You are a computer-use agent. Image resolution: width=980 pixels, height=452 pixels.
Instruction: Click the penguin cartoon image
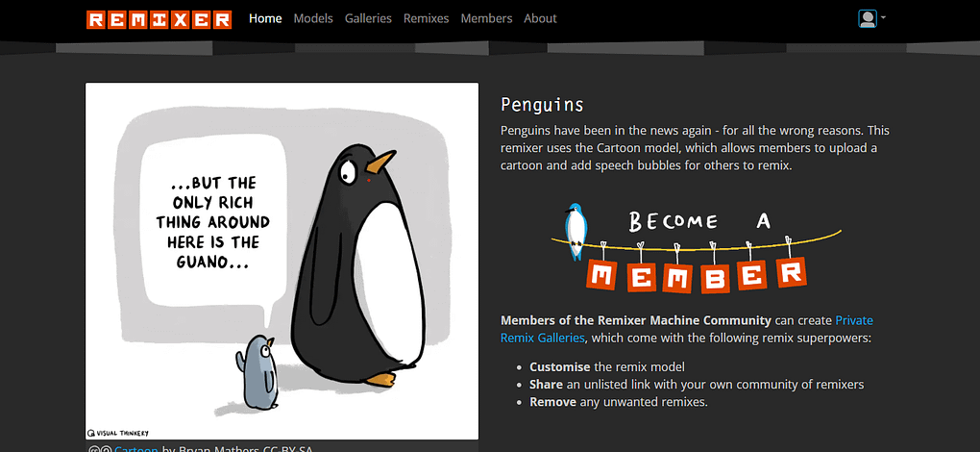point(282,262)
